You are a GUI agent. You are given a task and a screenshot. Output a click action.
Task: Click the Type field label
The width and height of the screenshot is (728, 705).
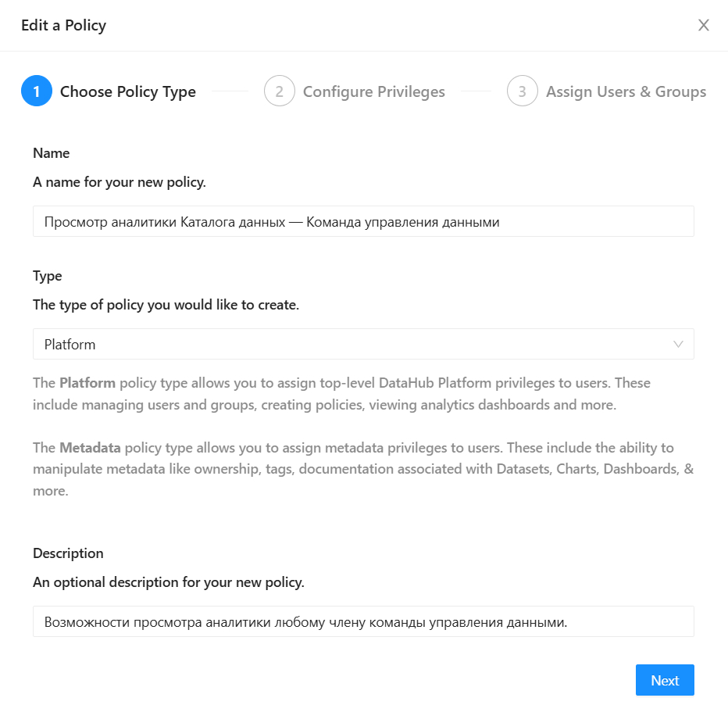click(x=47, y=276)
